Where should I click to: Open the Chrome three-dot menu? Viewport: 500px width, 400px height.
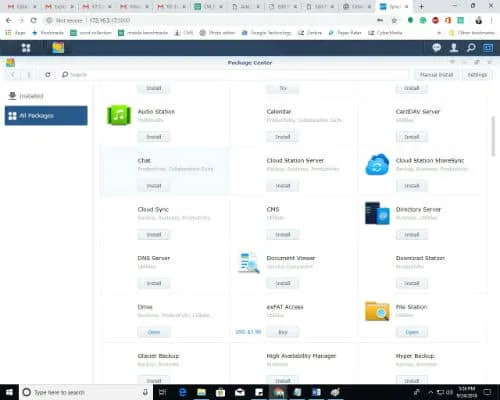coord(492,20)
